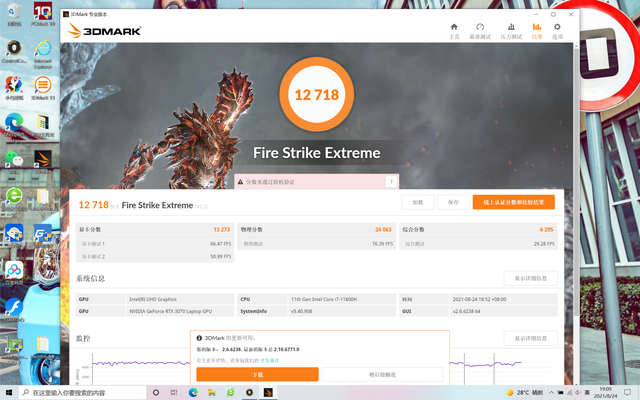This screenshot has height=400, width=640.
Task: Open the blue G desktop shortcut
Action: point(43,236)
